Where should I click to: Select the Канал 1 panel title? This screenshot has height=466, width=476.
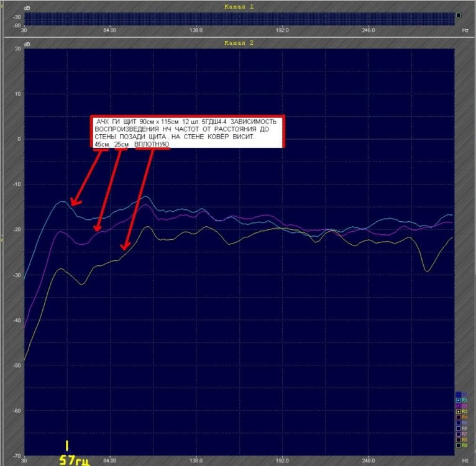[x=239, y=6]
